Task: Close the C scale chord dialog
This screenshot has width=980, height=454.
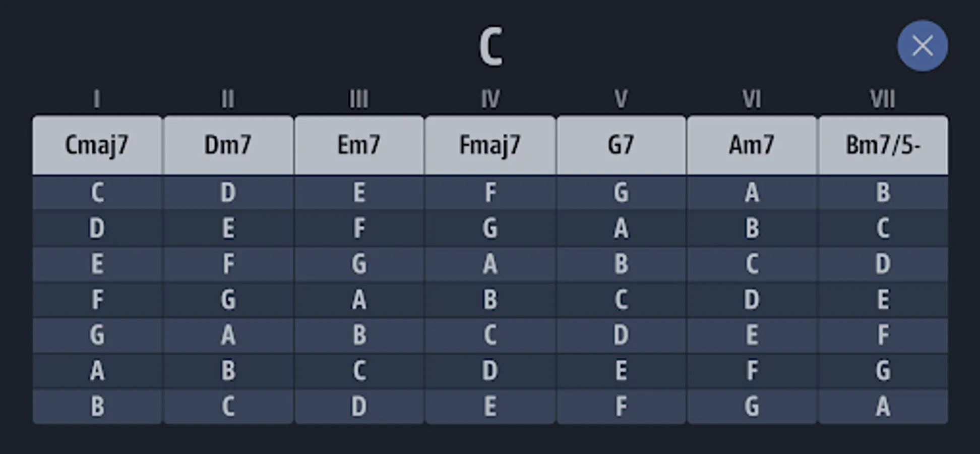Action: pos(922,46)
